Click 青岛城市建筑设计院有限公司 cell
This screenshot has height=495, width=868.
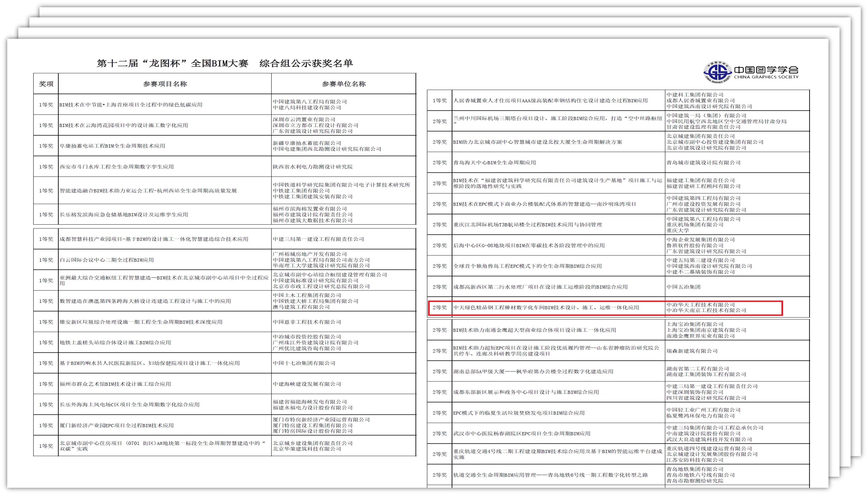[x=737, y=162]
